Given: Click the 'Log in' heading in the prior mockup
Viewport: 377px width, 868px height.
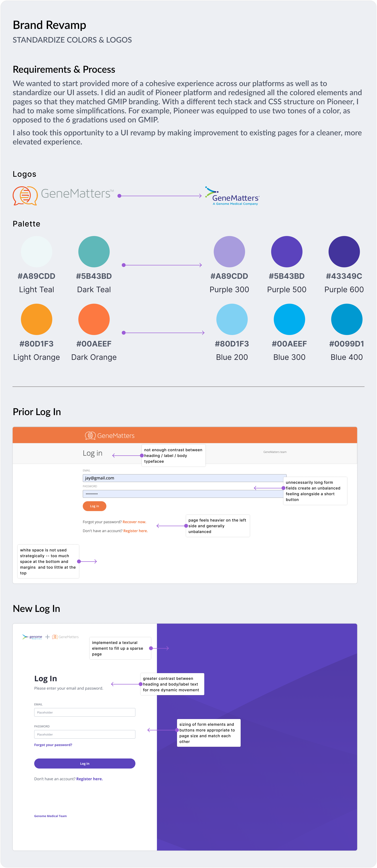Looking at the screenshot, I should point(92,453).
